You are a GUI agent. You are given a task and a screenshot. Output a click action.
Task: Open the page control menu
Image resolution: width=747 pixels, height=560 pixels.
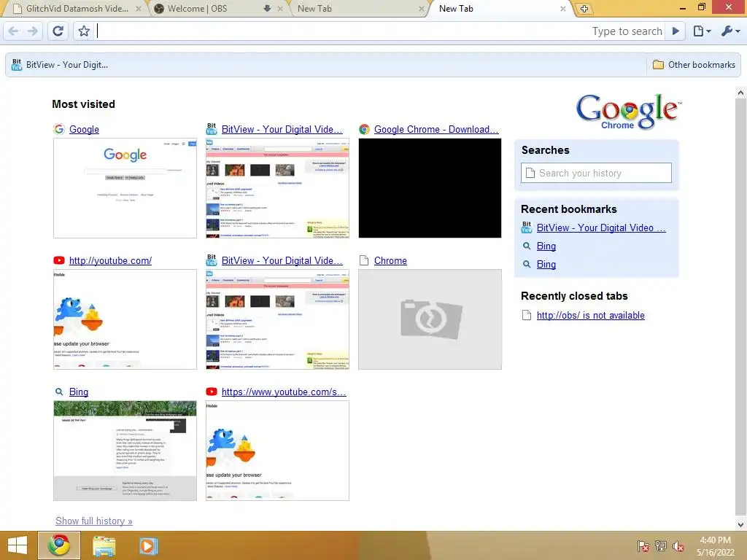[x=702, y=31]
